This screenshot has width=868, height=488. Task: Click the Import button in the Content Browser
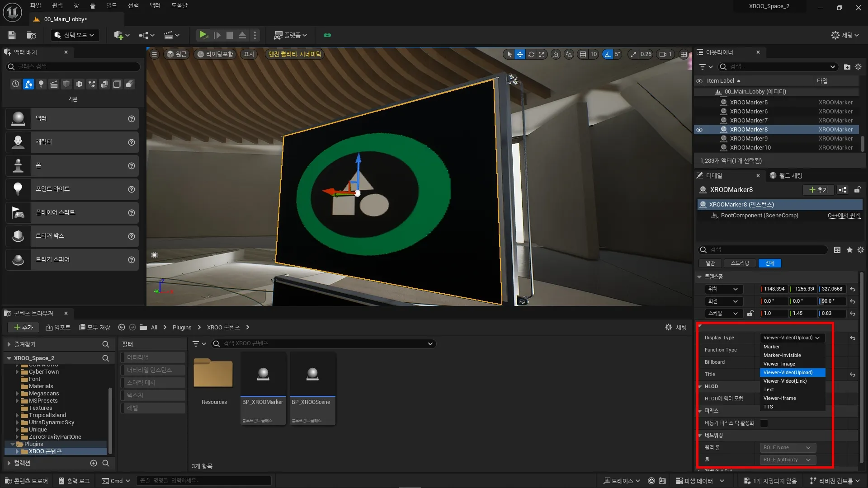point(58,327)
